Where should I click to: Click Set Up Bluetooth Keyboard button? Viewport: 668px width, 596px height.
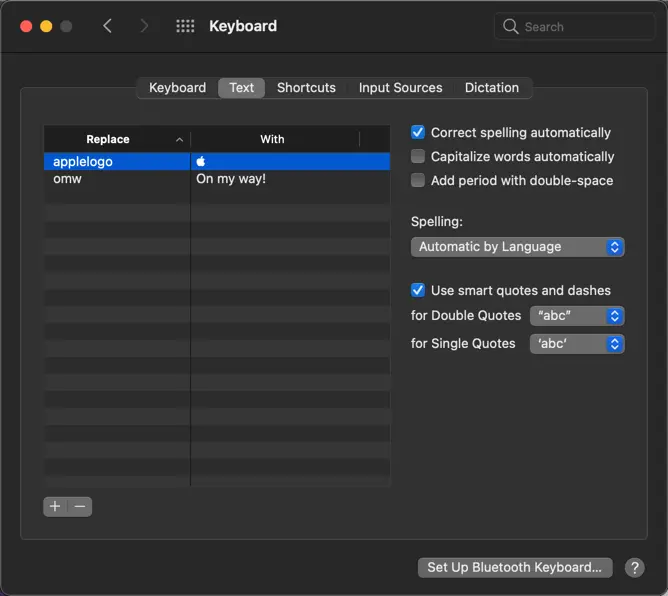pyautogui.click(x=515, y=567)
